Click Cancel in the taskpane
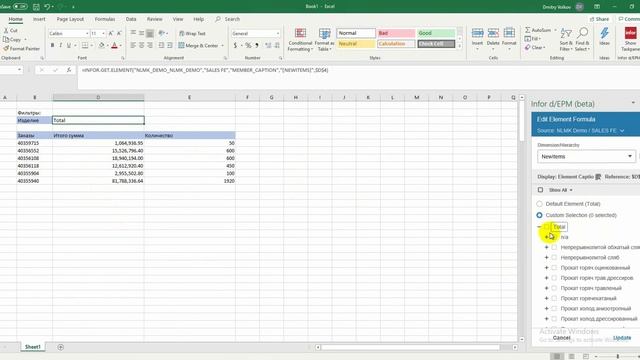This screenshot has width=640, height=360. click(x=562, y=338)
